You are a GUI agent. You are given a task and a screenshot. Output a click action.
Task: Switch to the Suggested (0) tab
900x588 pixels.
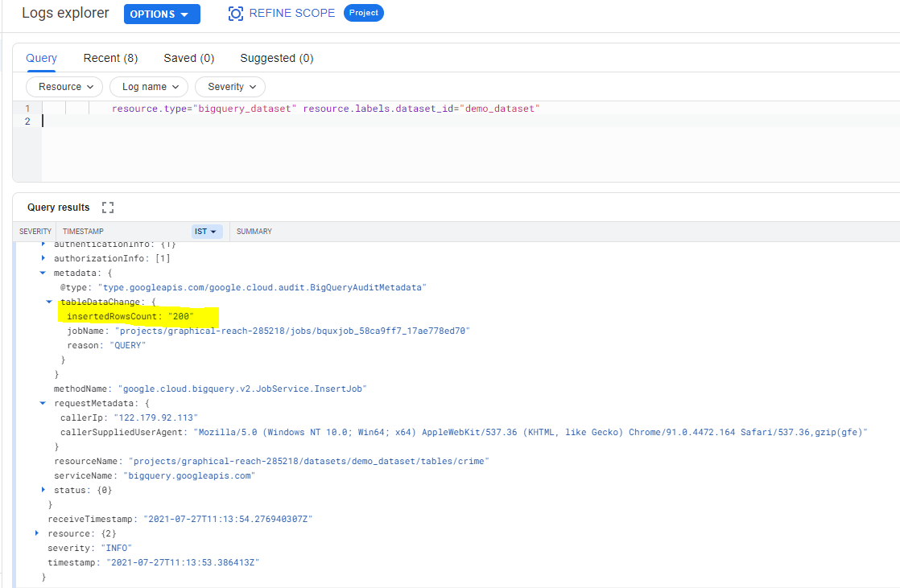pyautogui.click(x=276, y=58)
